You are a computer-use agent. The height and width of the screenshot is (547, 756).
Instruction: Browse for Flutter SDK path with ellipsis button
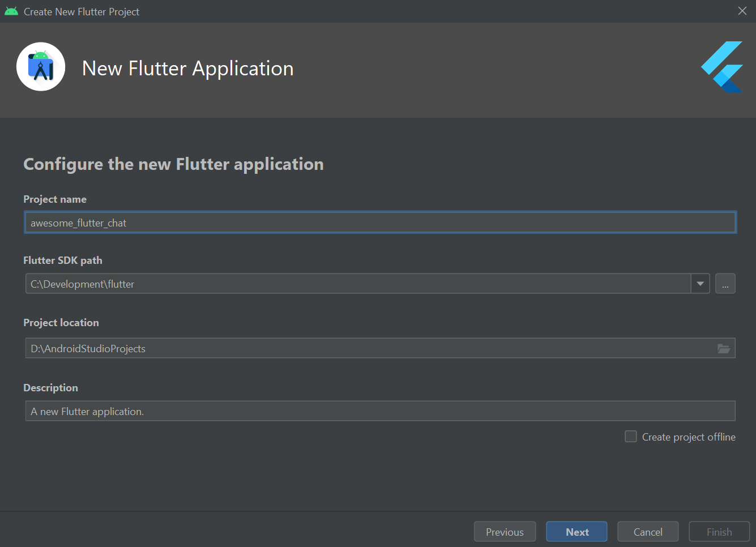click(725, 284)
